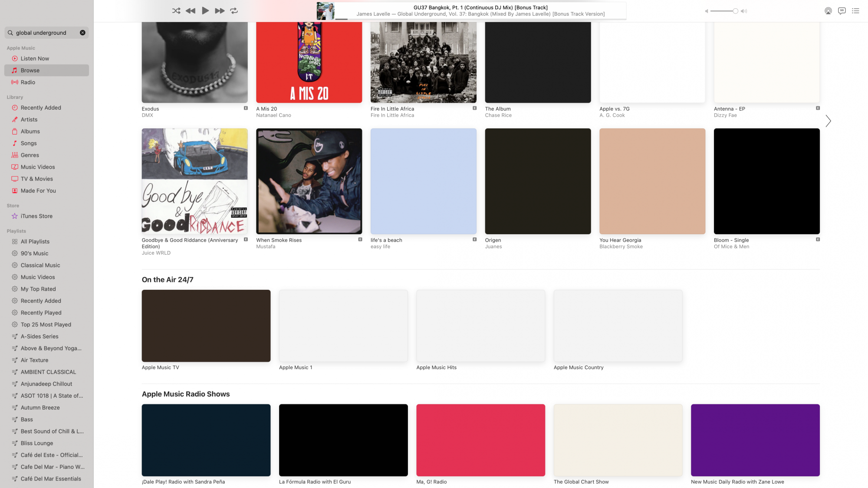
Task: Clear the global underground search text
Action: pyautogui.click(x=82, y=33)
